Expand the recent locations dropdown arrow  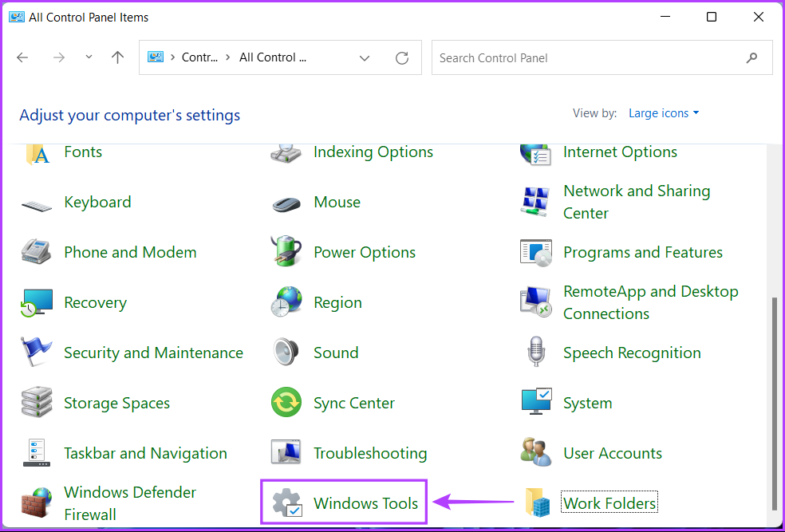[89, 58]
